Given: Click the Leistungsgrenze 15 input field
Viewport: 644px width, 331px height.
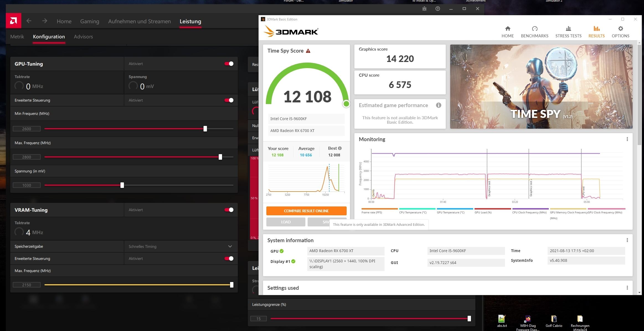Looking at the screenshot, I should coord(258,319).
